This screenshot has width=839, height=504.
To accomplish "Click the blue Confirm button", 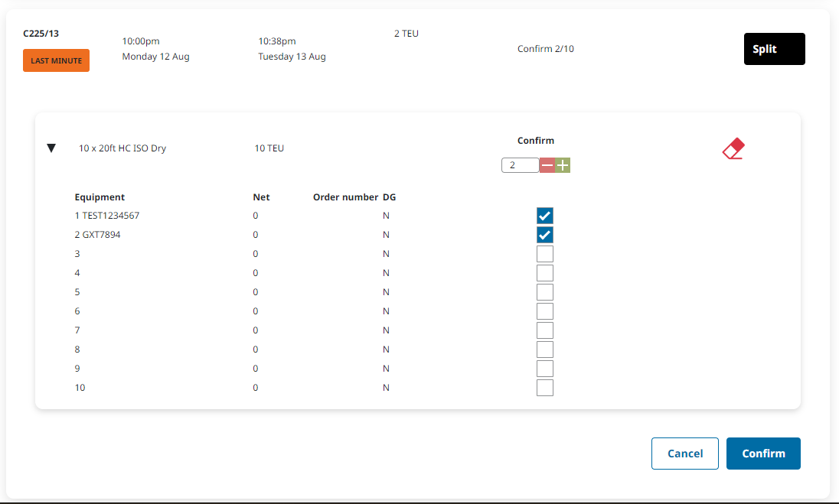I will [763, 454].
